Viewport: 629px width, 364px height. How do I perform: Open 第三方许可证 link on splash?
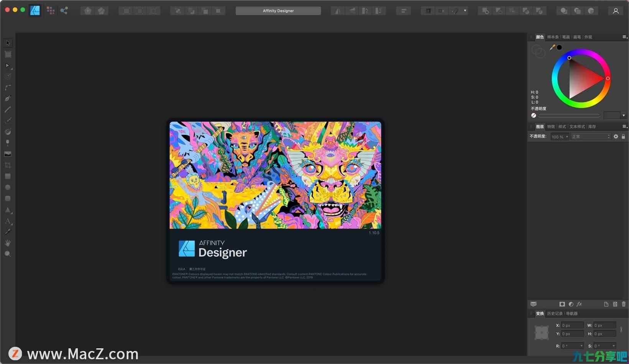pyautogui.click(x=197, y=269)
